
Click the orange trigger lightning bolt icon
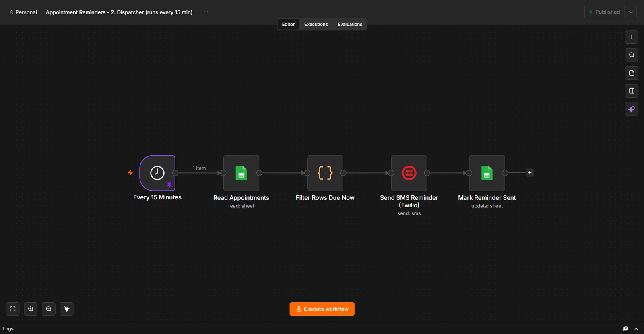coord(130,173)
